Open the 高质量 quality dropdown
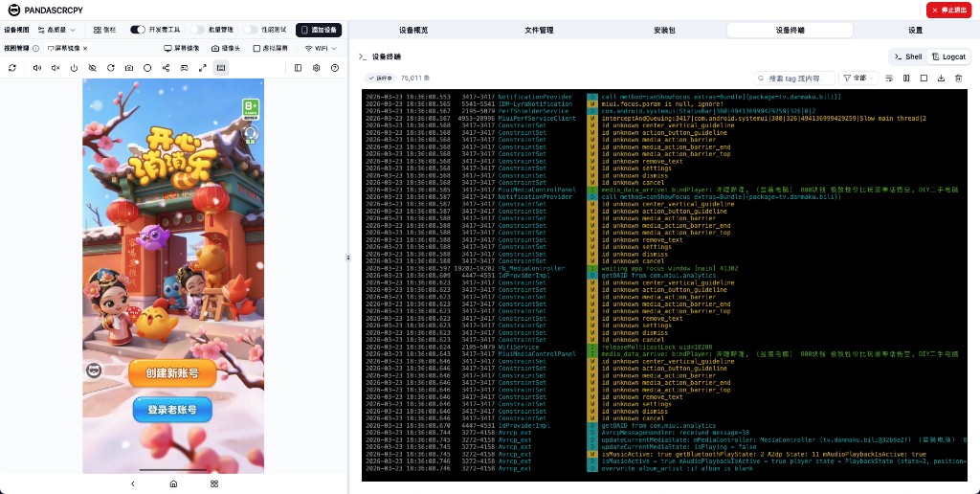 click(x=56, y=30)
